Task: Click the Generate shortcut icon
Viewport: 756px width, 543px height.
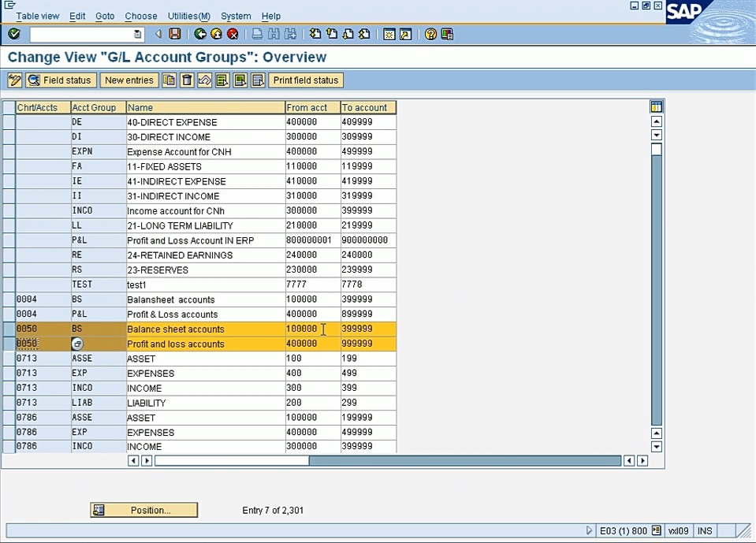Action: tap(405, 34)
